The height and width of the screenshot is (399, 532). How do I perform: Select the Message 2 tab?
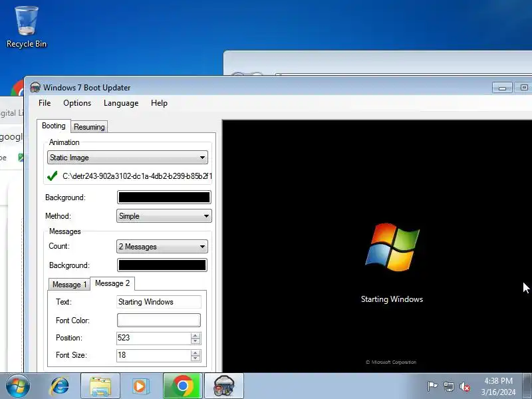[112, 283]
